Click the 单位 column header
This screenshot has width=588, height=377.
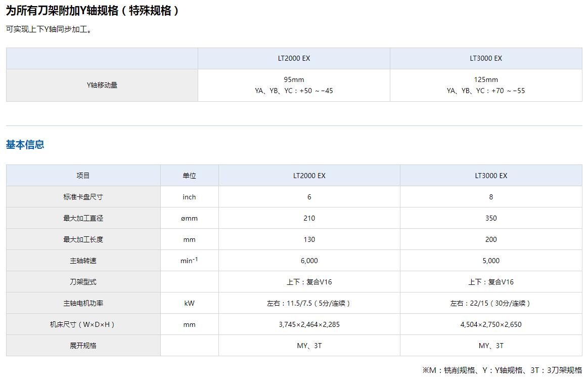pos(190,176)
